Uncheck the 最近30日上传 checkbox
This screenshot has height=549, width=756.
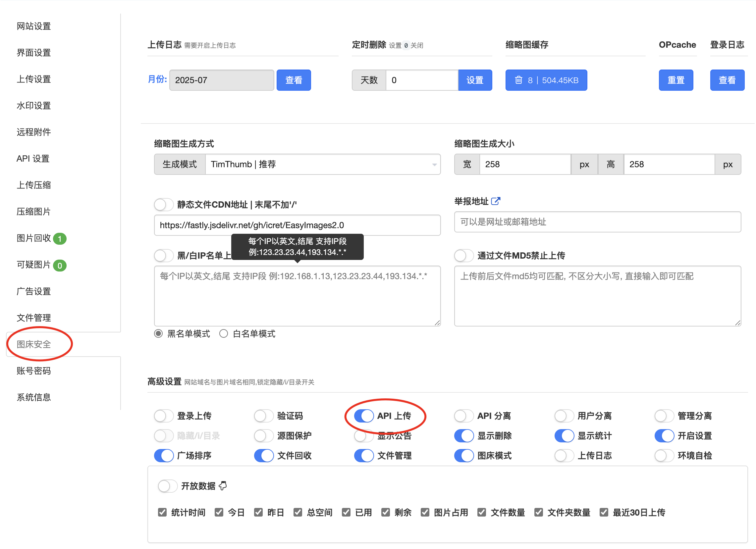[604, 512]
